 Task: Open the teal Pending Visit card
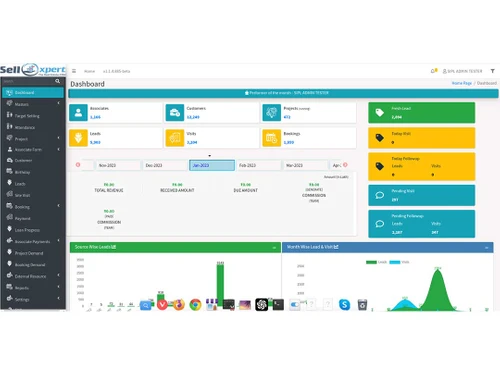coord(421,195)
